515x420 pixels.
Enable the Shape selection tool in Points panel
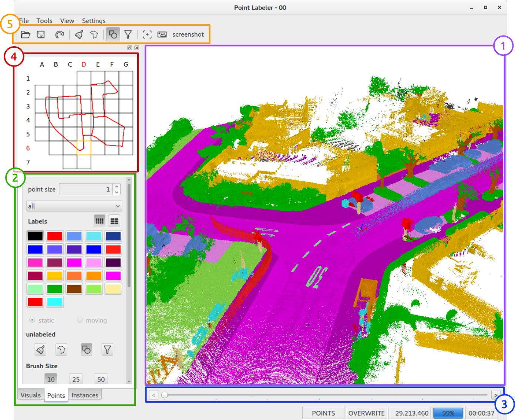[86, 349]
